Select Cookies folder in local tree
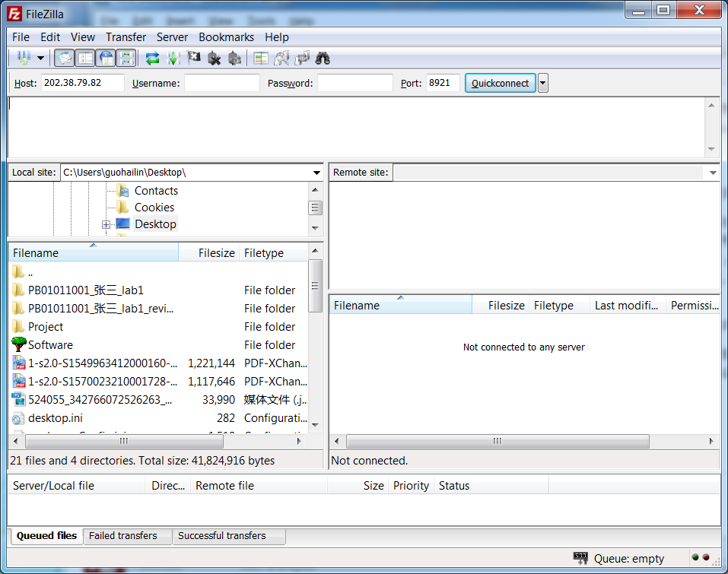Image resolution: width=728 pixels, height=574 pixels. tap(154, 208)
